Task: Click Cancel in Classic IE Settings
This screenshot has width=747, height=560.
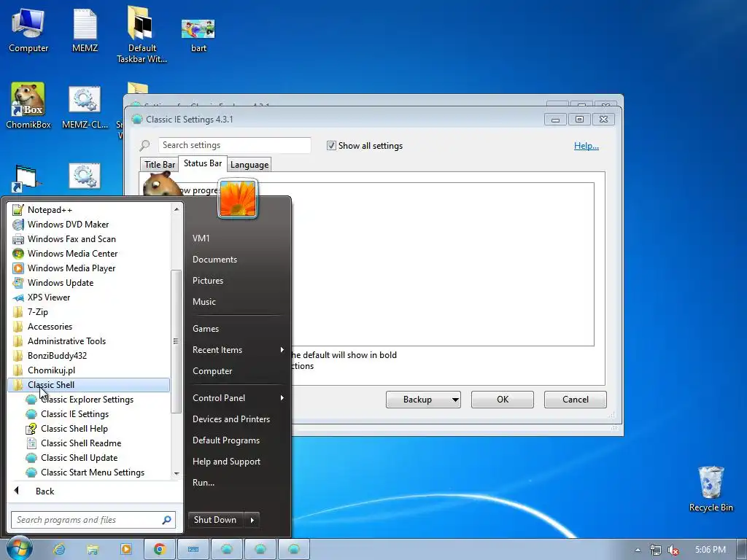Action: click(575, 400)
